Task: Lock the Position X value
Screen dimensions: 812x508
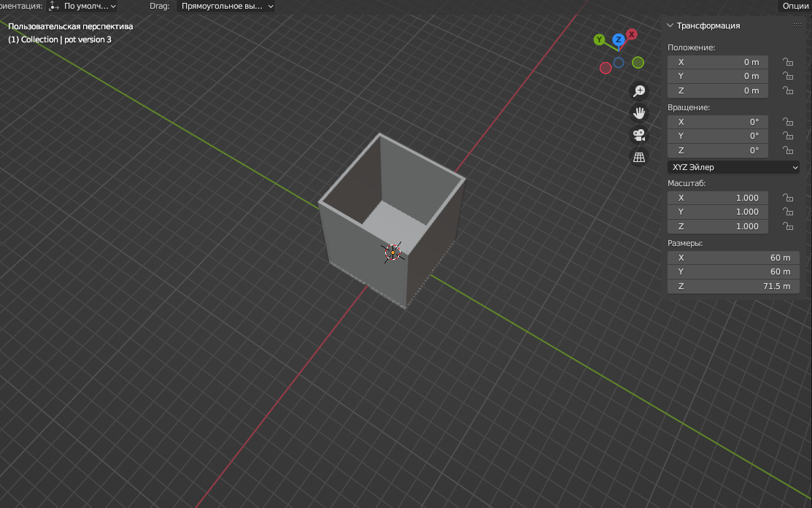Action: coord(788,63)
